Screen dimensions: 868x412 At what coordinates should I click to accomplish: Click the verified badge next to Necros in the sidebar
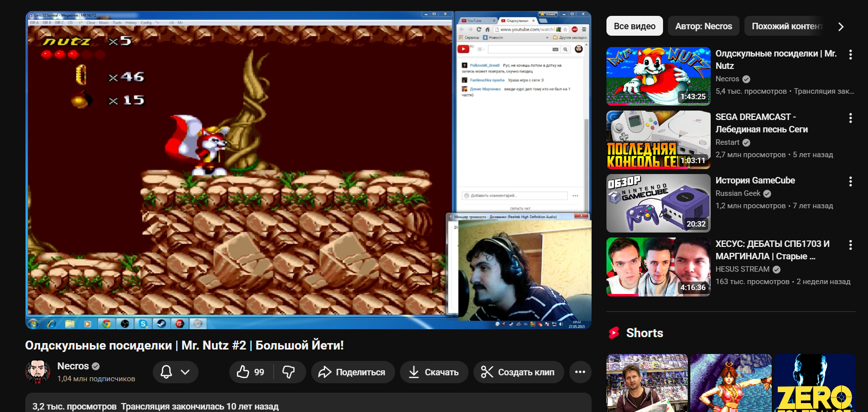[746, 79]
